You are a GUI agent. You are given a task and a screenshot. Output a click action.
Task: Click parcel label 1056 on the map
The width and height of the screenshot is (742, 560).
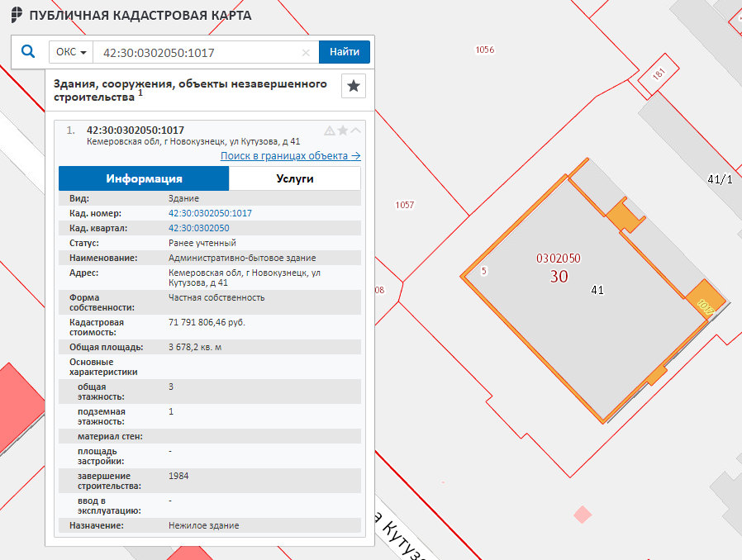pos(484,50)
